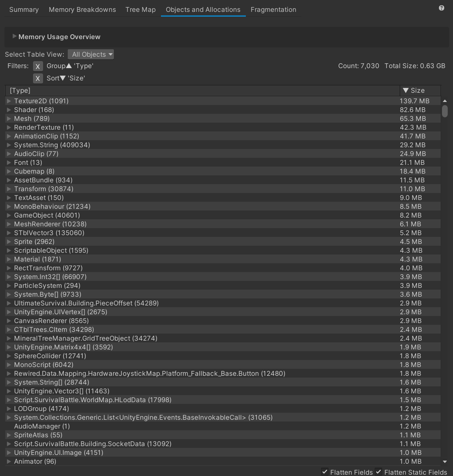Toggle the Flatten Fields checkbox
Screen dimensions: 453x476
325,472
